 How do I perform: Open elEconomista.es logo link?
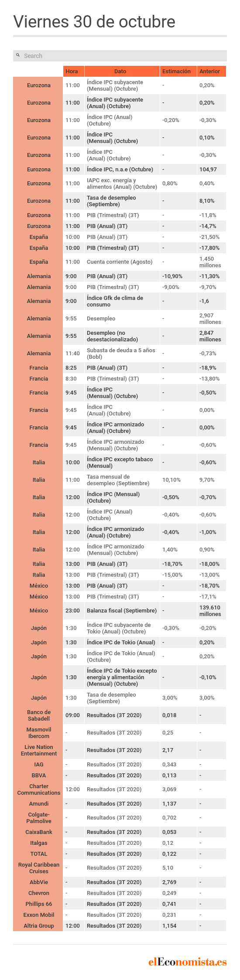188,962
